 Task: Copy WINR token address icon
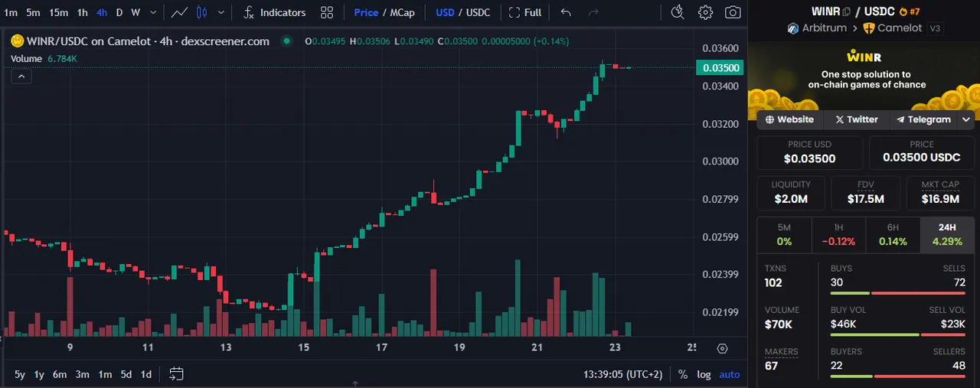click(846, 11)
